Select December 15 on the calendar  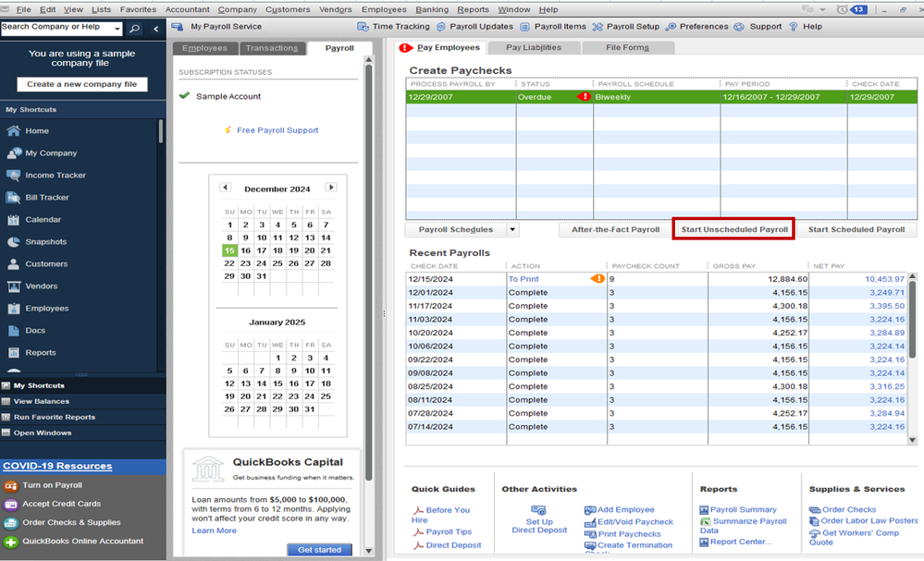click(x=229, y=250)
